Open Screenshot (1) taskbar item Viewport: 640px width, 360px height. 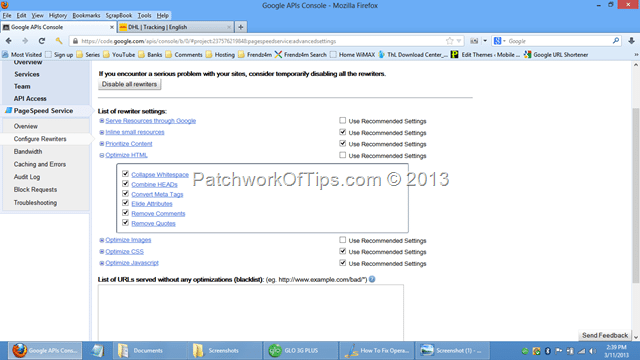tap(451, 351)
